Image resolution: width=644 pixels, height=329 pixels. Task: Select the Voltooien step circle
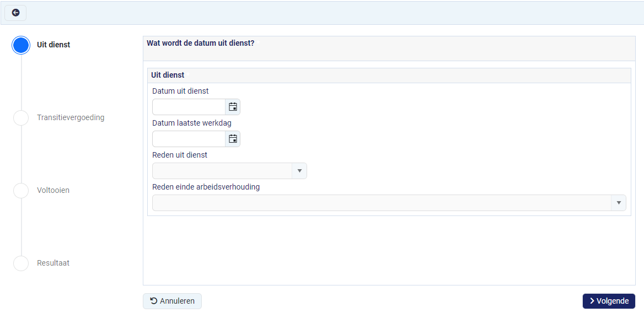[x=21, y=191]
